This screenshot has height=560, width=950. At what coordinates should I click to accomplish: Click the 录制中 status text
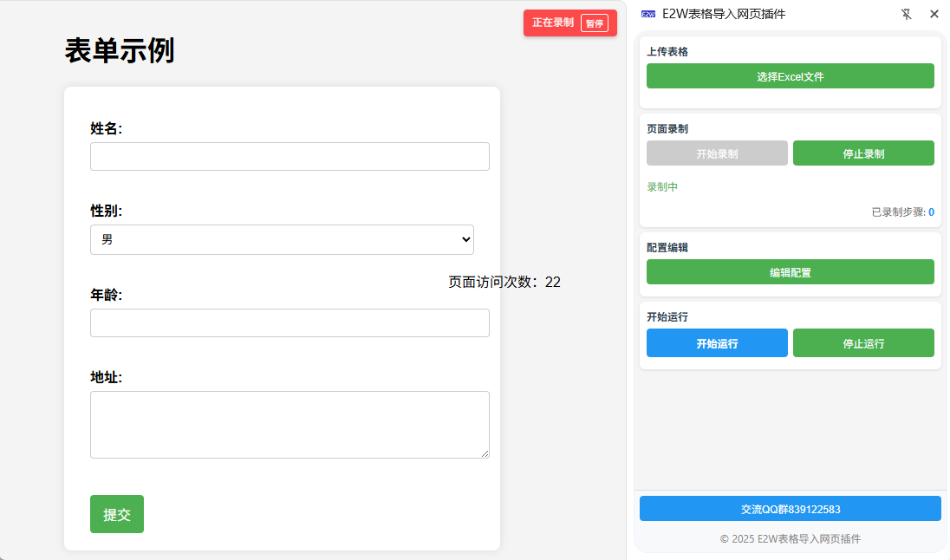[x=662, y=187]
